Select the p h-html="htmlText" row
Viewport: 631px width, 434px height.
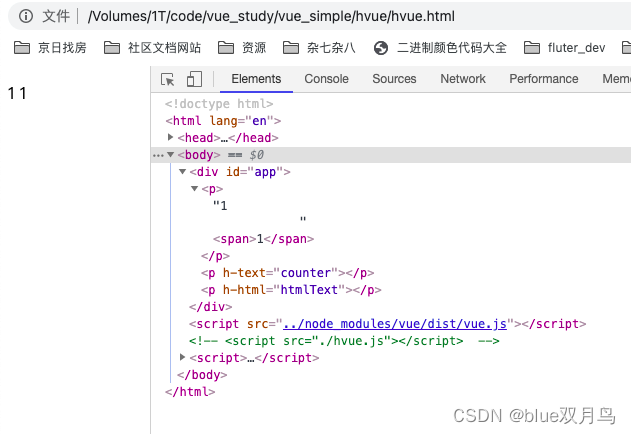point(291,290)
